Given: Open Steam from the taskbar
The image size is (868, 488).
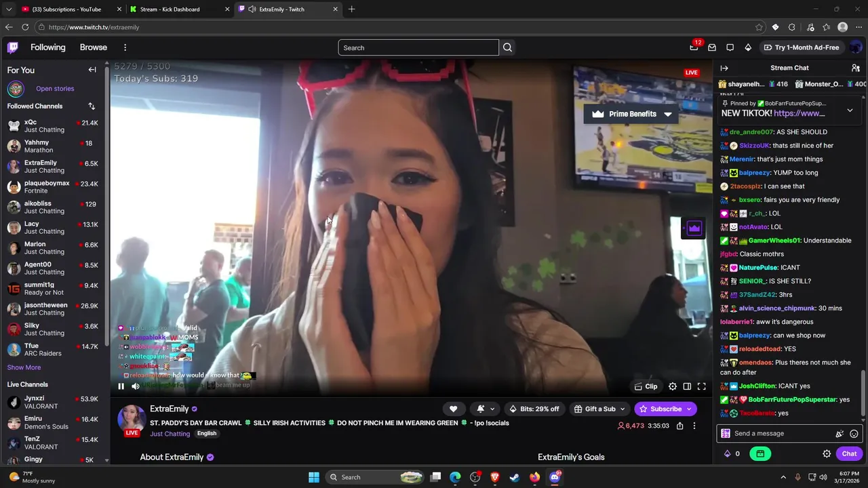Looking at the screenshot, I should point(515,477).
